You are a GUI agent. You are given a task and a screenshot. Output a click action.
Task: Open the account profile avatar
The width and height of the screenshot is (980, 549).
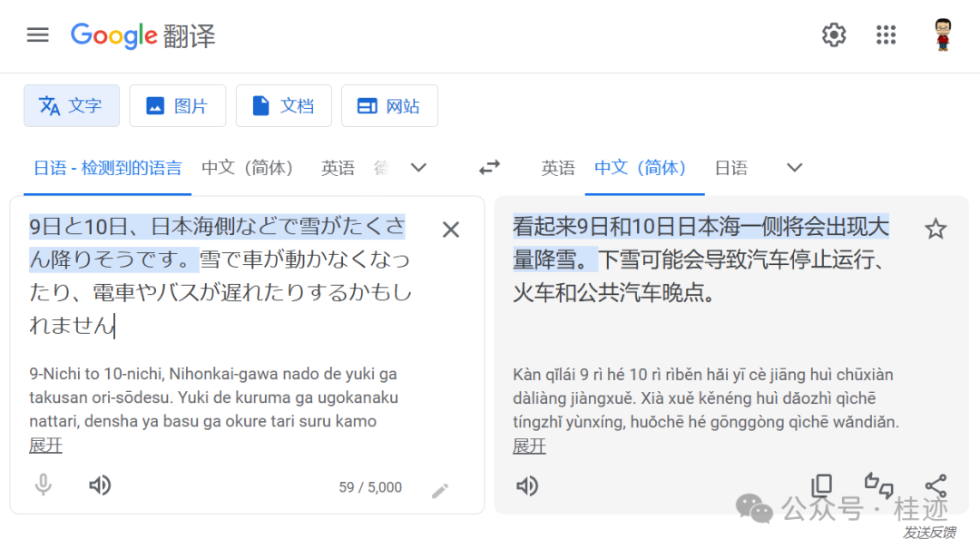coord(943,34)
